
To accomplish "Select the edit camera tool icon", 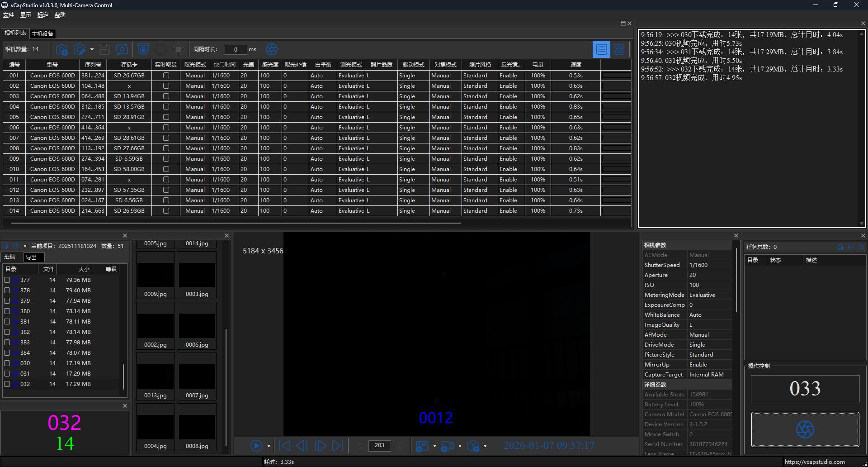I will 80,50.
